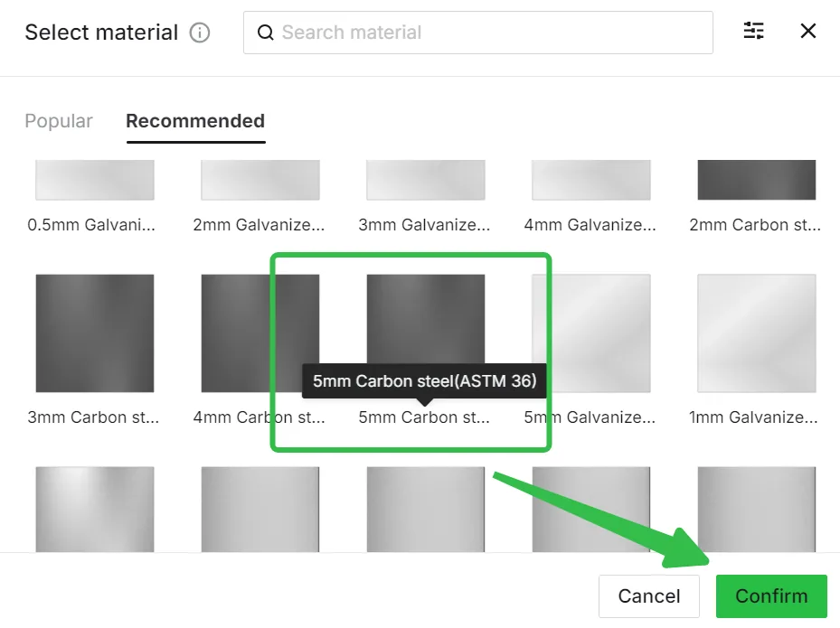Select the 5mm Carbon steel swatch
This screenshot has width=840, height=628.
pyautogui.click(x=426, y=320)
